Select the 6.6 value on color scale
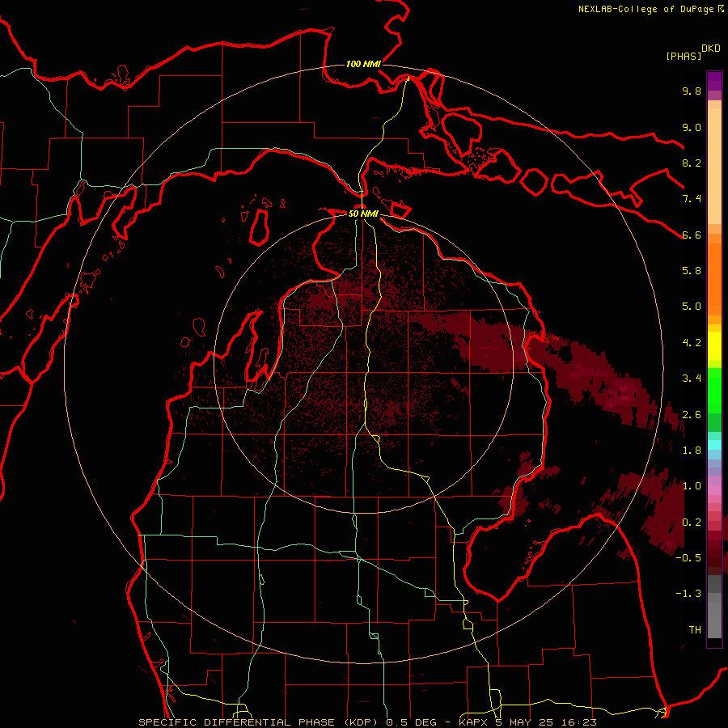The width and height of the screenshot is (728, 728). click(x=692, y=235)
